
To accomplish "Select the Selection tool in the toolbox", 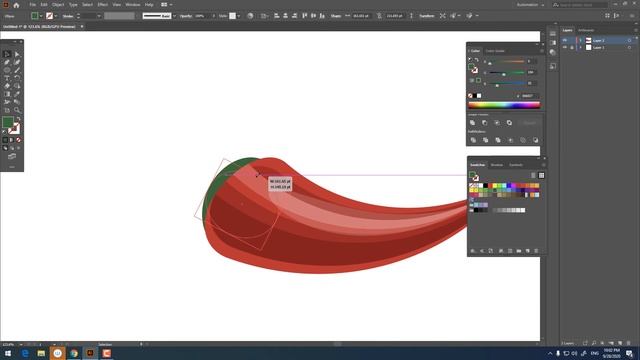I will click(x=7, y=54).
